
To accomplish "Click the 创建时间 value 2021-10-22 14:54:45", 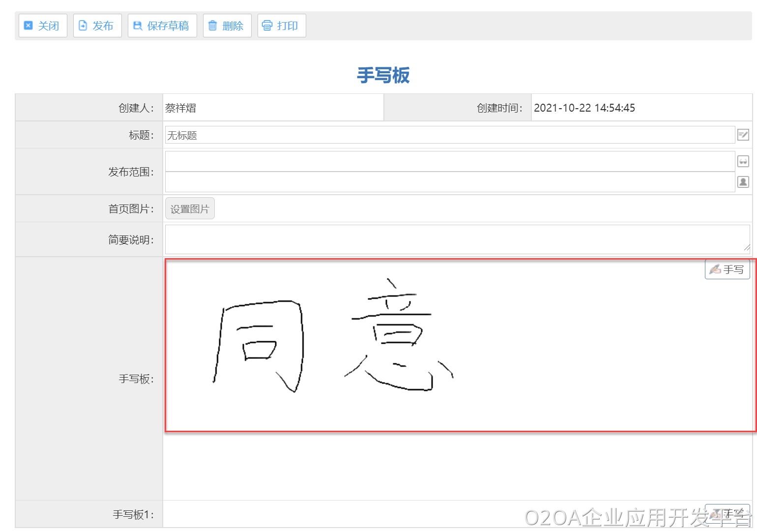I will tap(584, 108).
